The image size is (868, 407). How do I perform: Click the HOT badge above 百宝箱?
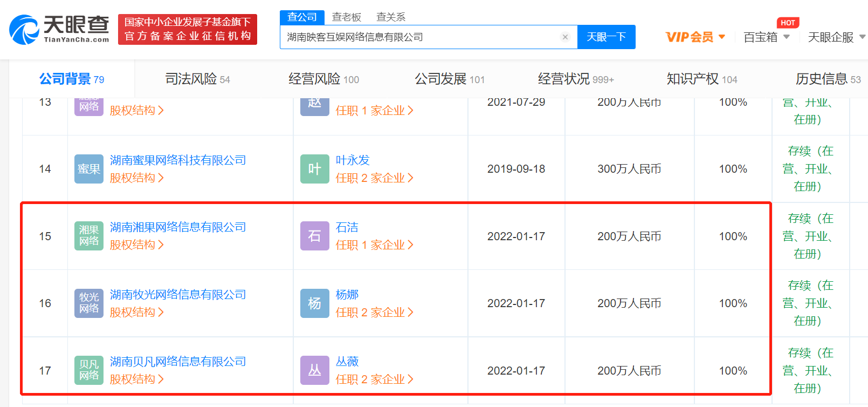tap(788, 23)
